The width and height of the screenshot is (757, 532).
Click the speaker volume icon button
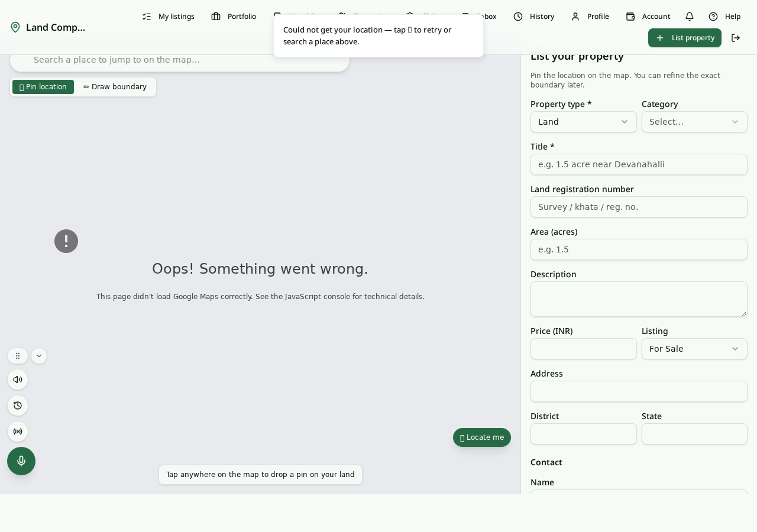pos(18,379)
